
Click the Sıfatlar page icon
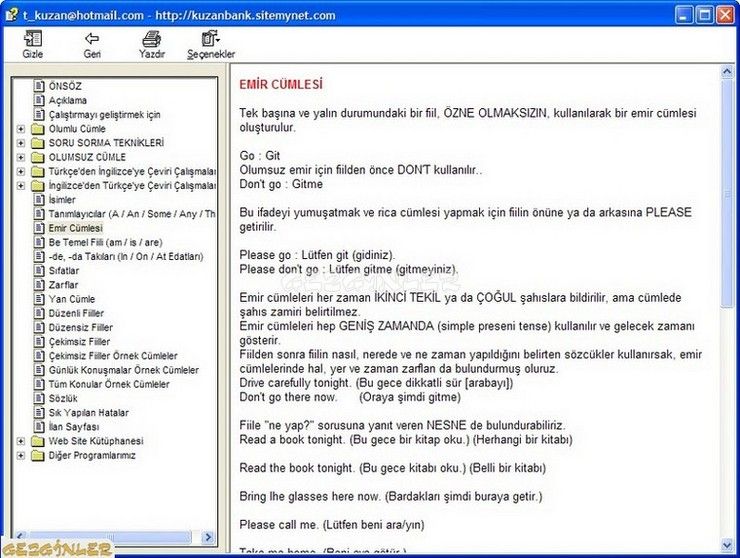pyautogui.click(x=39, y=271)
